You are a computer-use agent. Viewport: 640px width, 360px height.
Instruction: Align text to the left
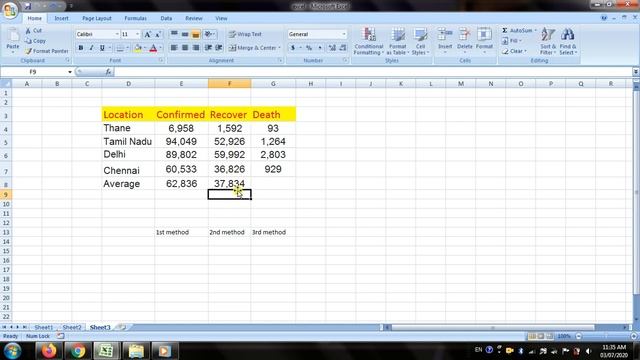174,48
